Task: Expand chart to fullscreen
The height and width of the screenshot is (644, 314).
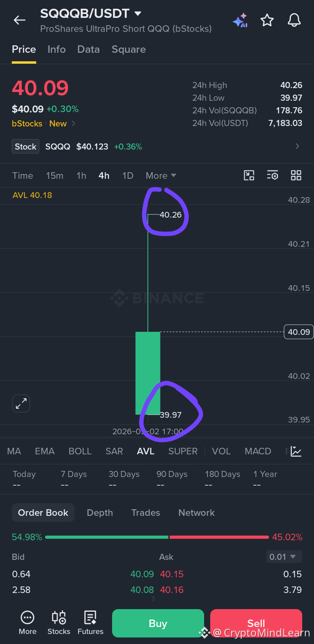Action: (x=21, y=404)
